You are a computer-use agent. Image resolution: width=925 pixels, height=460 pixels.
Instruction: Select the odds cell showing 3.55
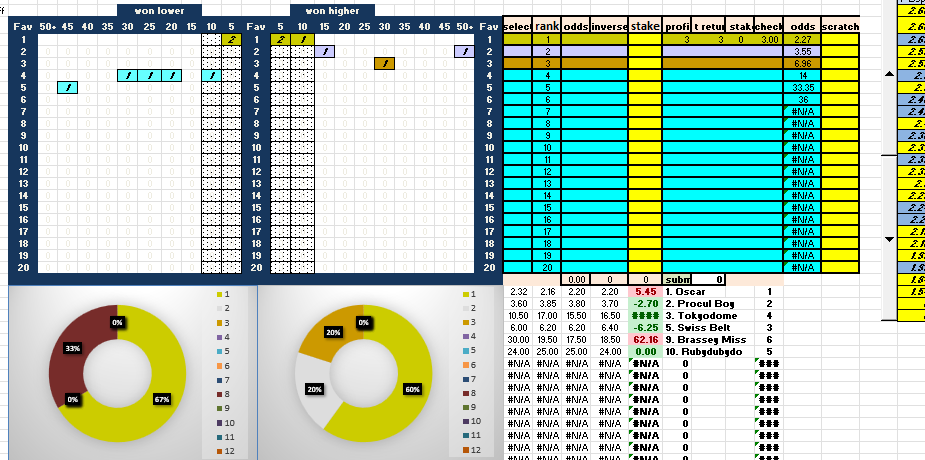(x=802, y=51)
